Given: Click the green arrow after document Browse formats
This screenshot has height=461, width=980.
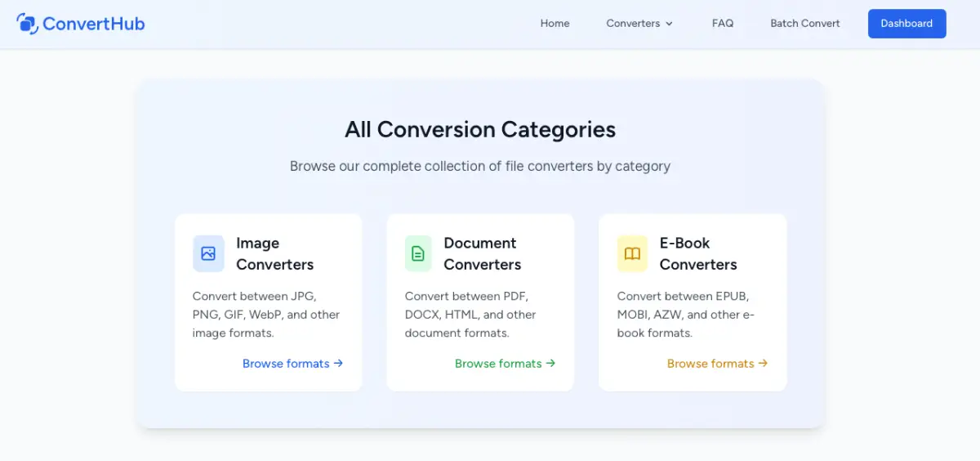Looking at the screenshot, I should [x=550, y=364].
